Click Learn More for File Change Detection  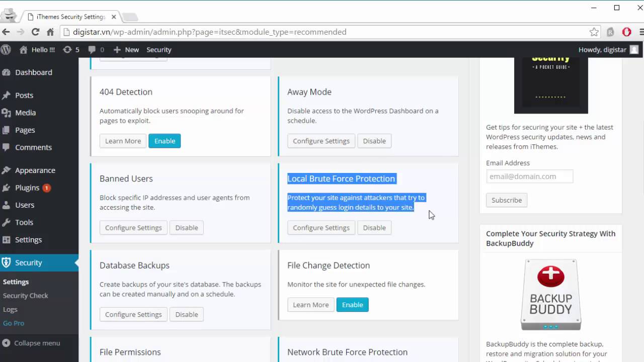click(311, 305)
